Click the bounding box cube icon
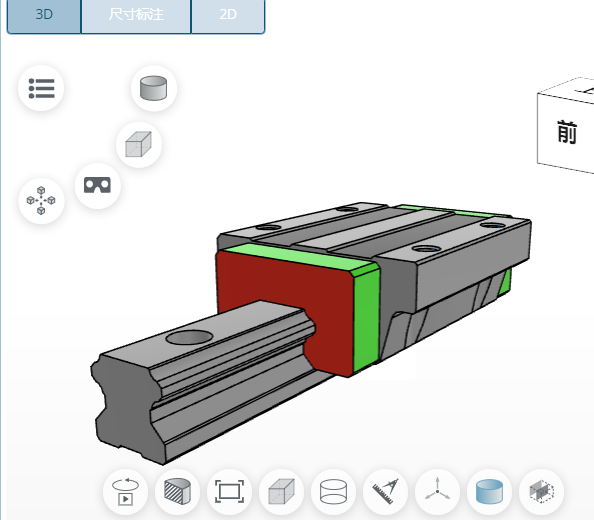Viewport: 594px width, 520px height. click(541, 492)
